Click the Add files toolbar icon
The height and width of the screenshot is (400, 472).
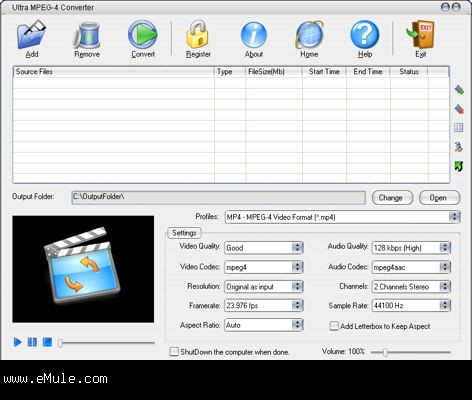coord(31,35)
